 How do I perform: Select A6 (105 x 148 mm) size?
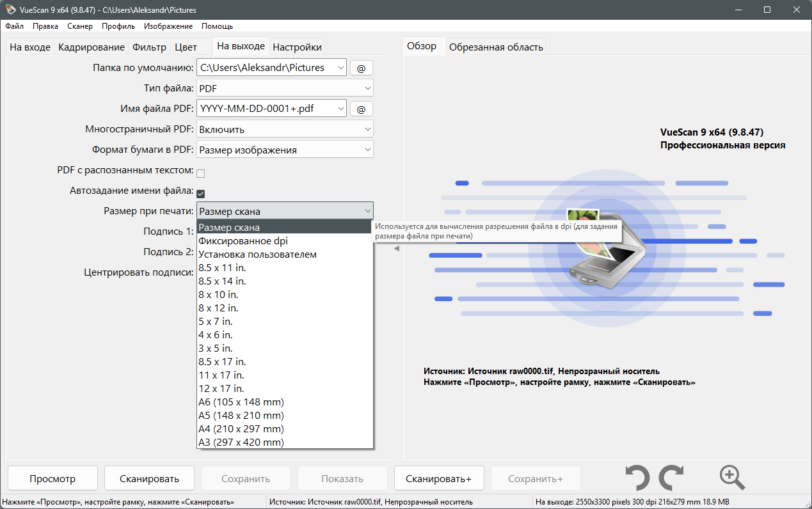[x=285, y=402]
